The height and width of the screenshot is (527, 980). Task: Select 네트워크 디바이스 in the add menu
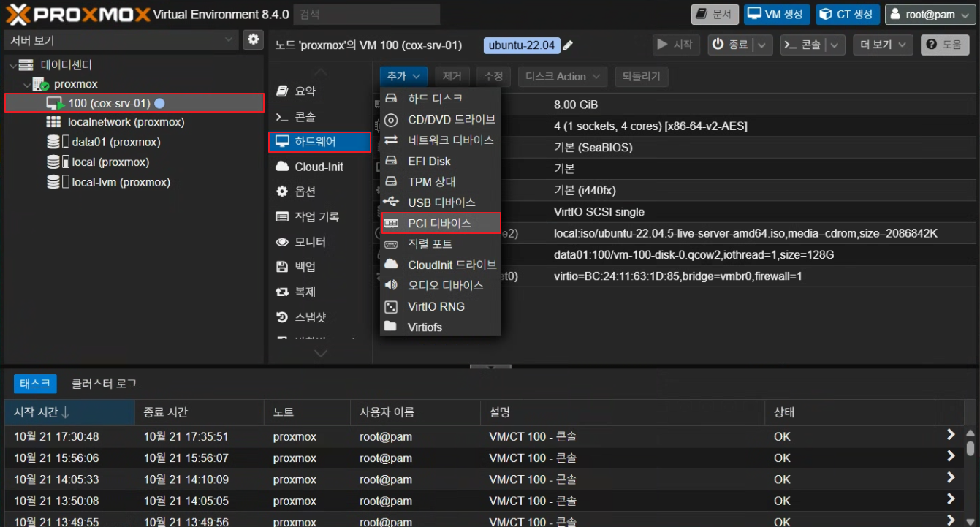pos(441,140)
